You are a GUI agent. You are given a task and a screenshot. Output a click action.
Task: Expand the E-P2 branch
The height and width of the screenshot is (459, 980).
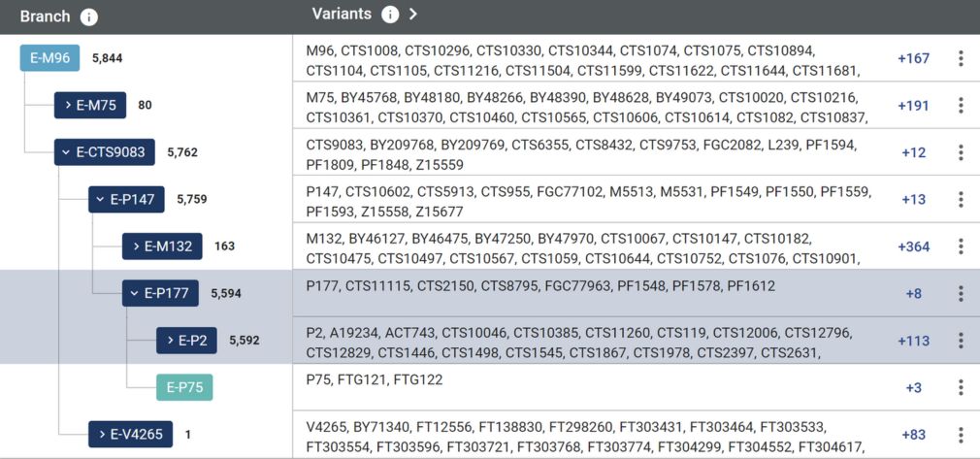186,341
